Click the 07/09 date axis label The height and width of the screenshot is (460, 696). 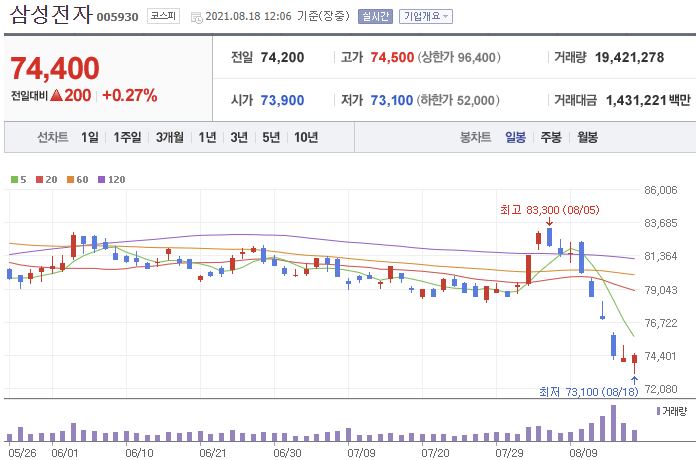tap(361, 453)
